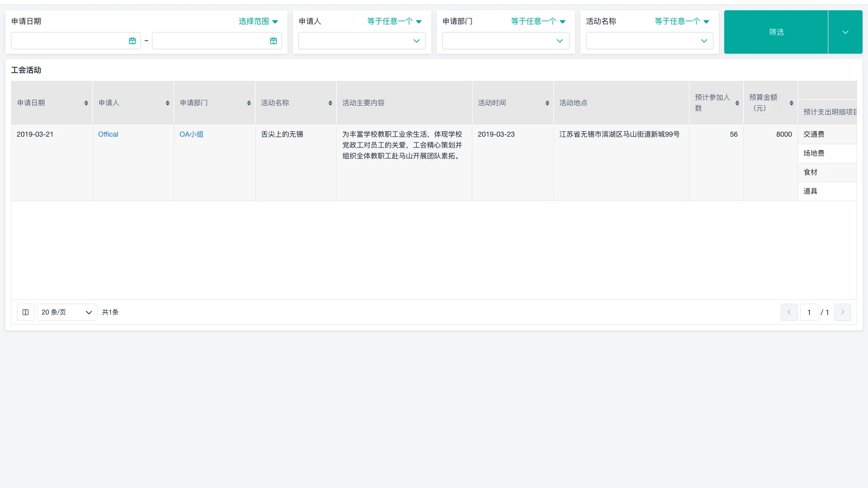Screen dimensions: 868x488
Task: Change 申请人 condition 等于任意一个
Action: 394,21
